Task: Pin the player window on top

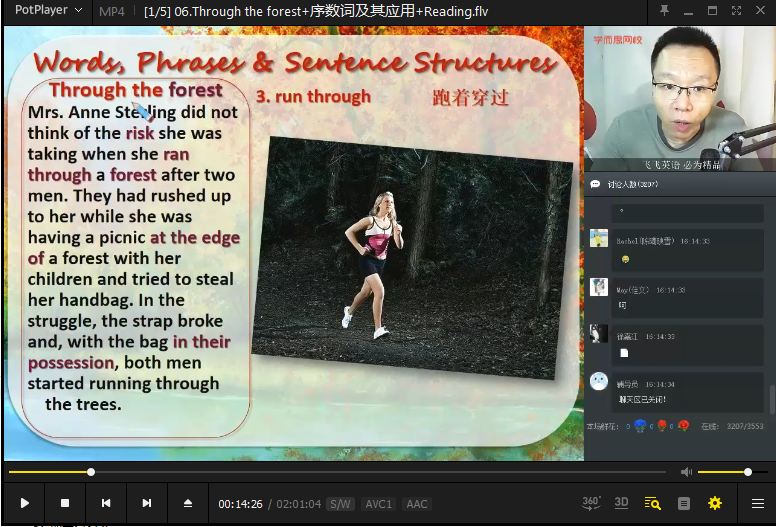Action: 665,11
